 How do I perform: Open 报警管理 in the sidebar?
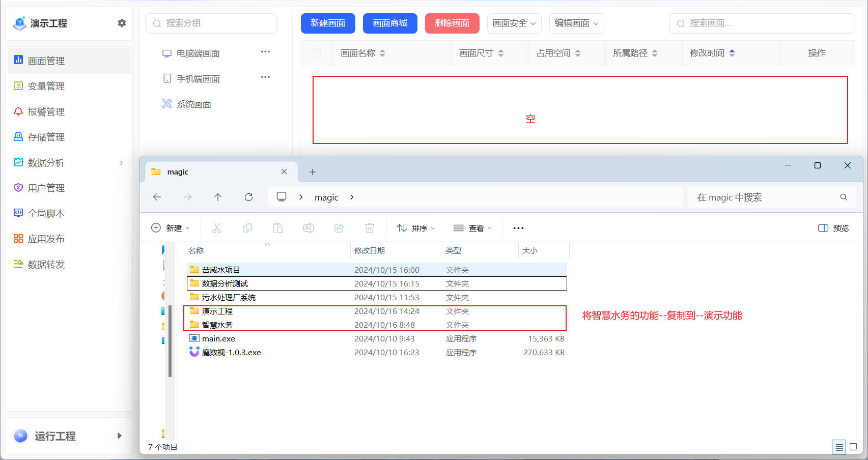coord(46,111)
